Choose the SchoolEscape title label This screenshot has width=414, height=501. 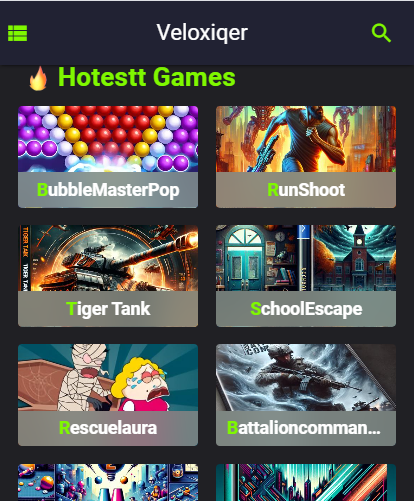coord(306,309)
